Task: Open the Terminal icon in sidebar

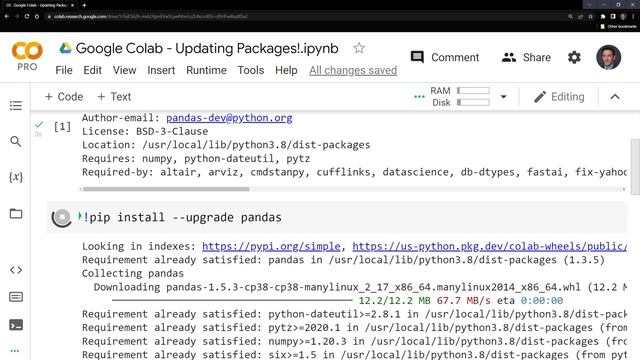Action: (16, 325)
